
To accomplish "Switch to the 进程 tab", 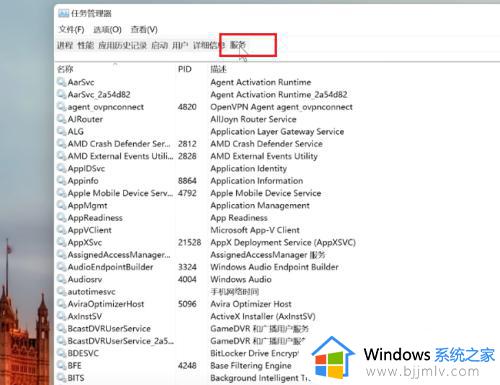I will [x=65, y=45].
